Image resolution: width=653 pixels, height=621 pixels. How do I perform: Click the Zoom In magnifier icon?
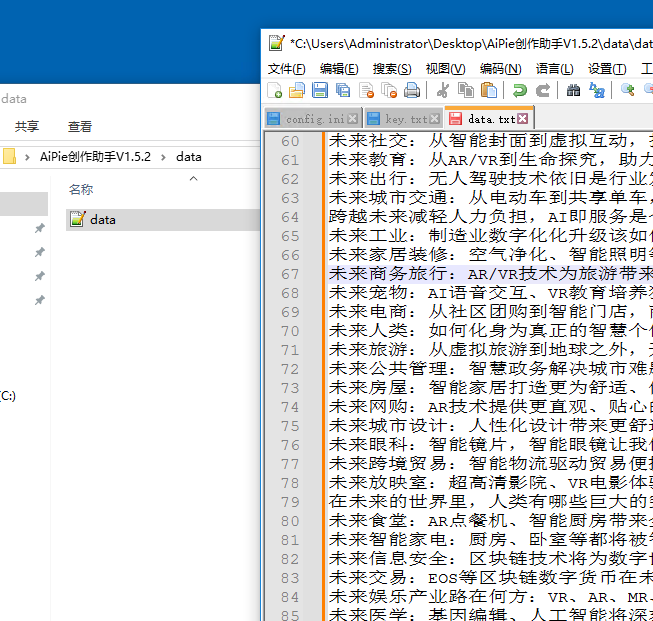tap(628, 90)
